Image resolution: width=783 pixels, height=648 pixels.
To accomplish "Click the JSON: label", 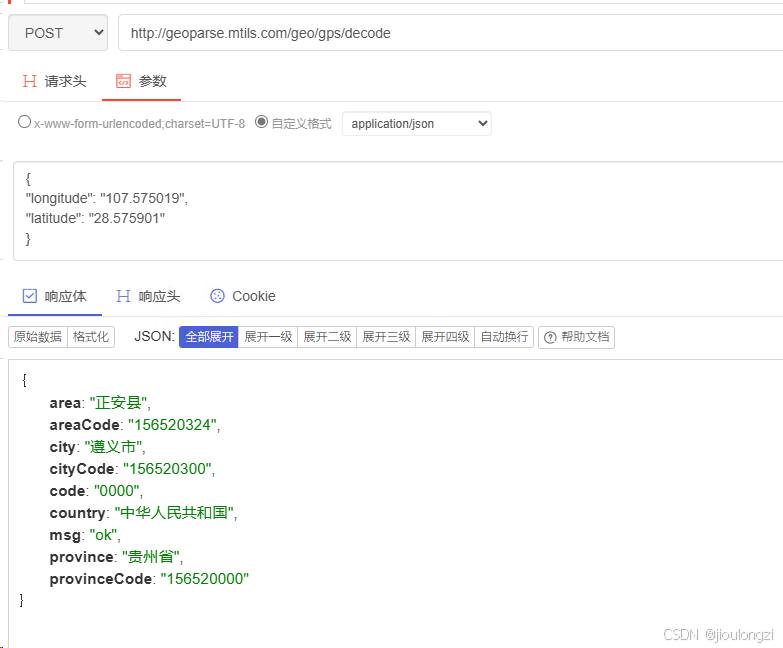I will (x=154, y=336).
